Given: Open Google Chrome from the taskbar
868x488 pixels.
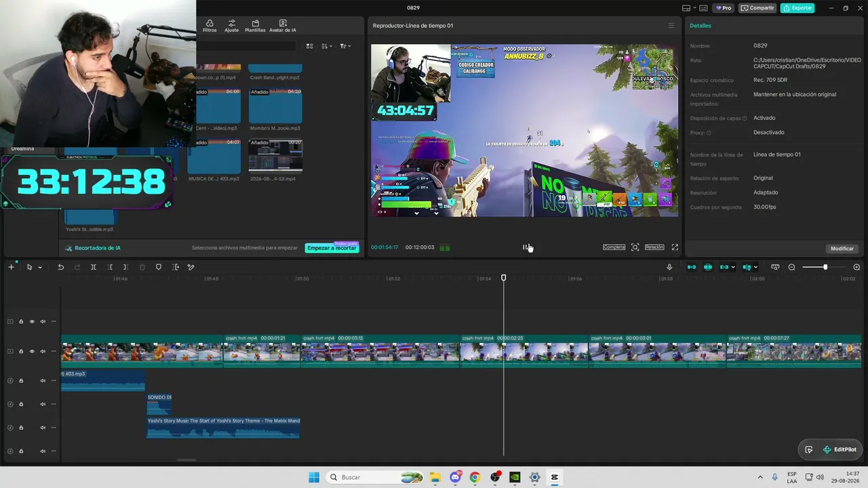Looking at the screenshot, I should [x=475, y=477].
